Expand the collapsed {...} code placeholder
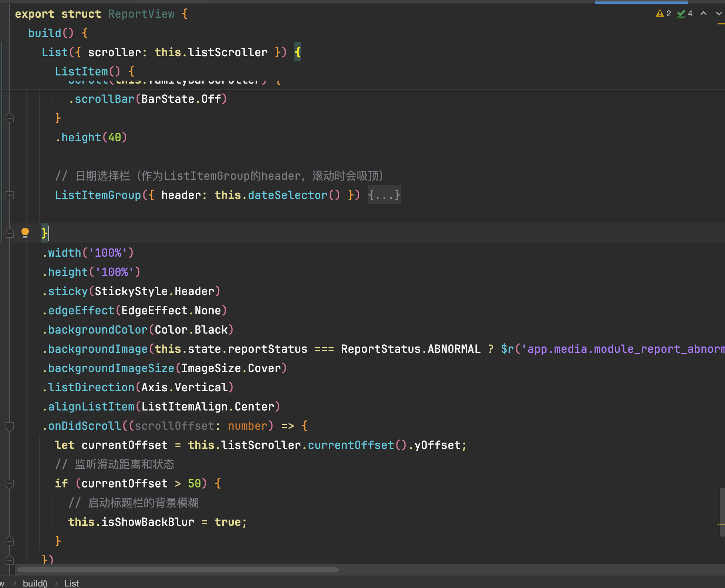The height and width of the screenshot is (588, 725). tap(384, 195)
